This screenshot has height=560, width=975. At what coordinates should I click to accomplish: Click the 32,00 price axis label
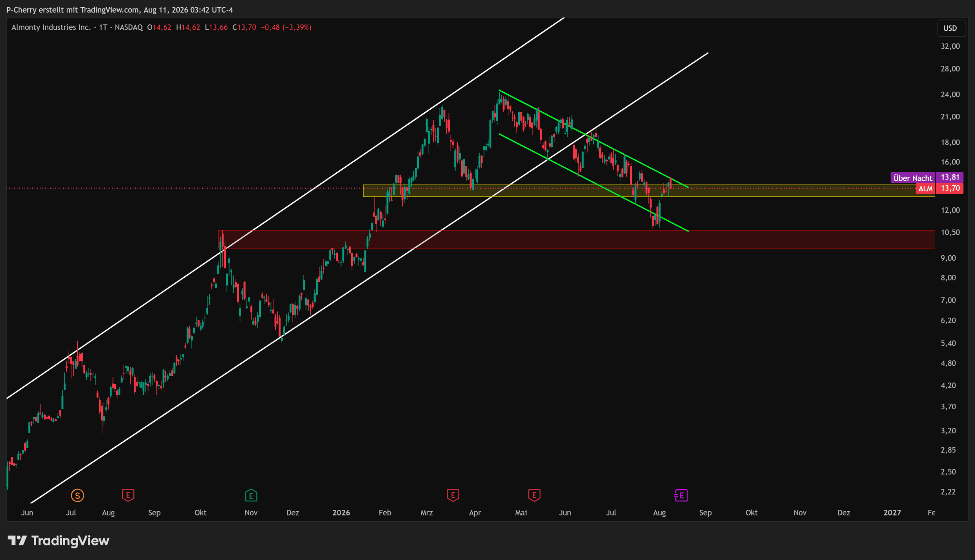pyautogui.click(x=950, y=46)
